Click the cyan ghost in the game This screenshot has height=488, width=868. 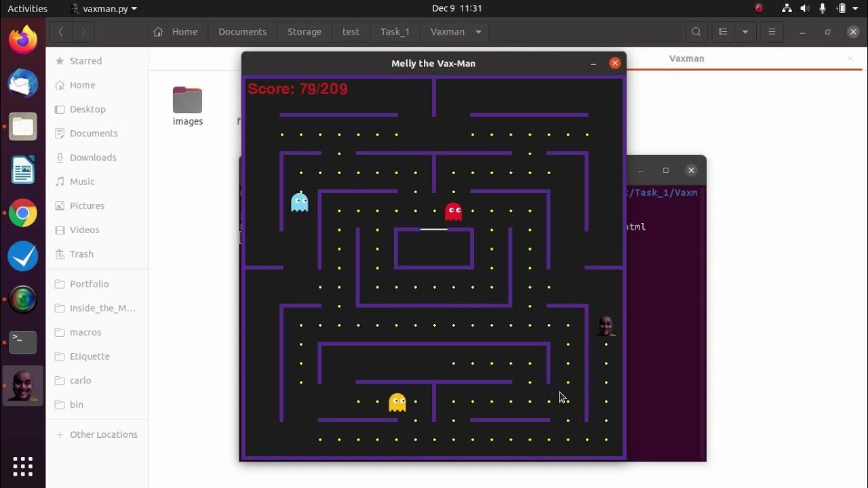(300, 202)
